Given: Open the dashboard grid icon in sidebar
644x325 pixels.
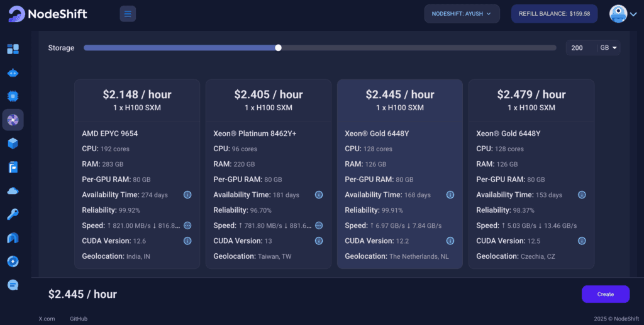Looking at the screenshot, I should 13,49.
